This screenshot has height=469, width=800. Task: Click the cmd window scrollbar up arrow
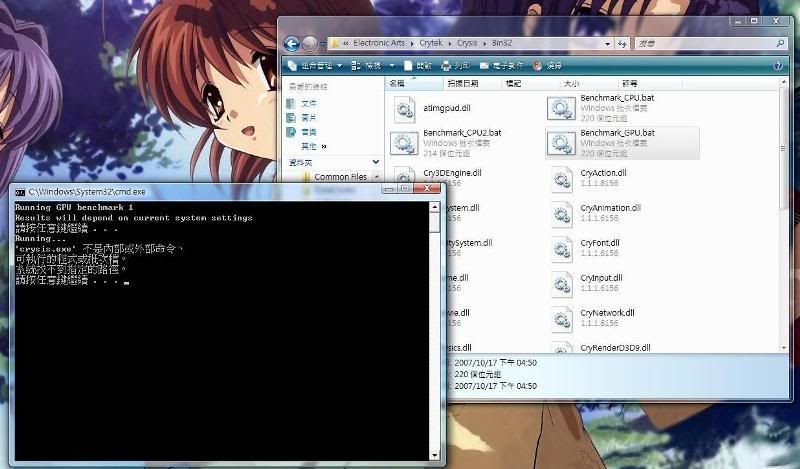(x=434, y=207)
